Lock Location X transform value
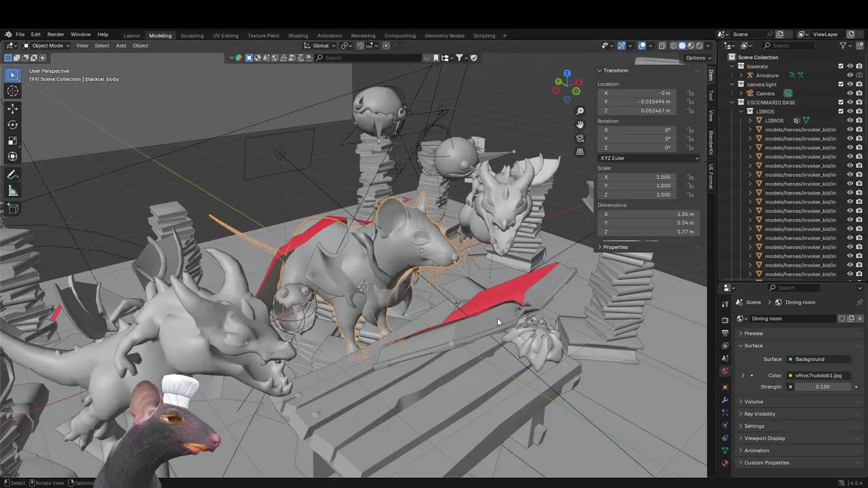This screenshot has height=488, width=868. [x=690, y=93]
